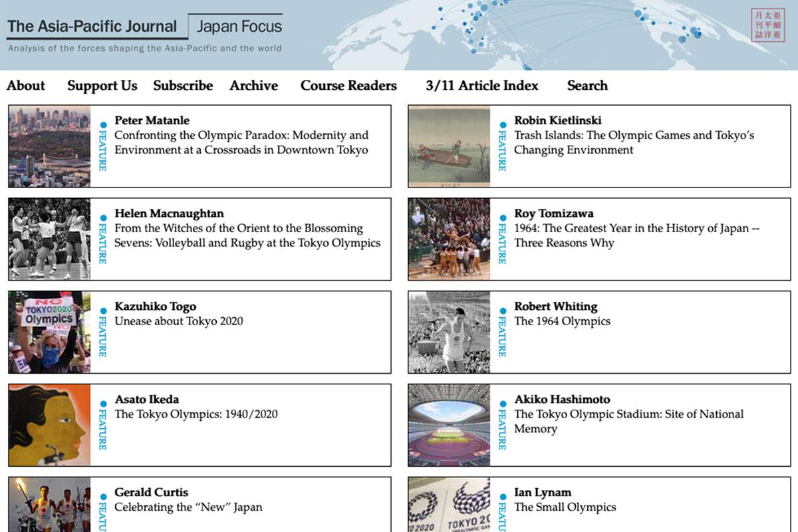Open volleyball players black-and-white thumbnail
Viewport: 798px width, 532px height.
(50, 239)
